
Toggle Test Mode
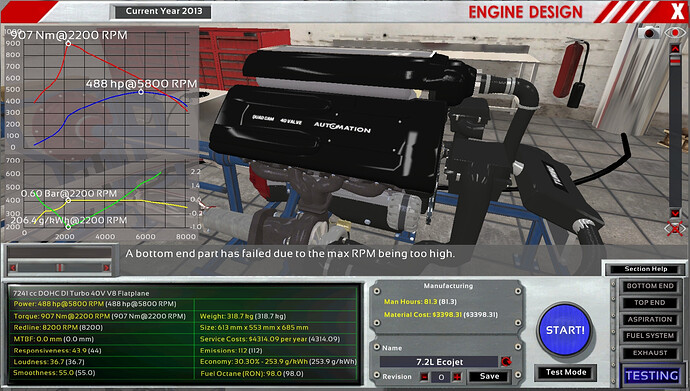click(x=566, y=373)
